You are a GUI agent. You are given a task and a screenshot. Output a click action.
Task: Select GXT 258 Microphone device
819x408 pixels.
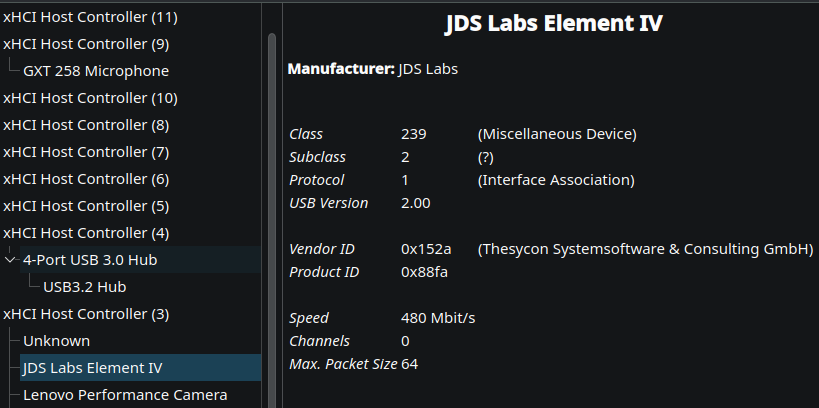96,71
